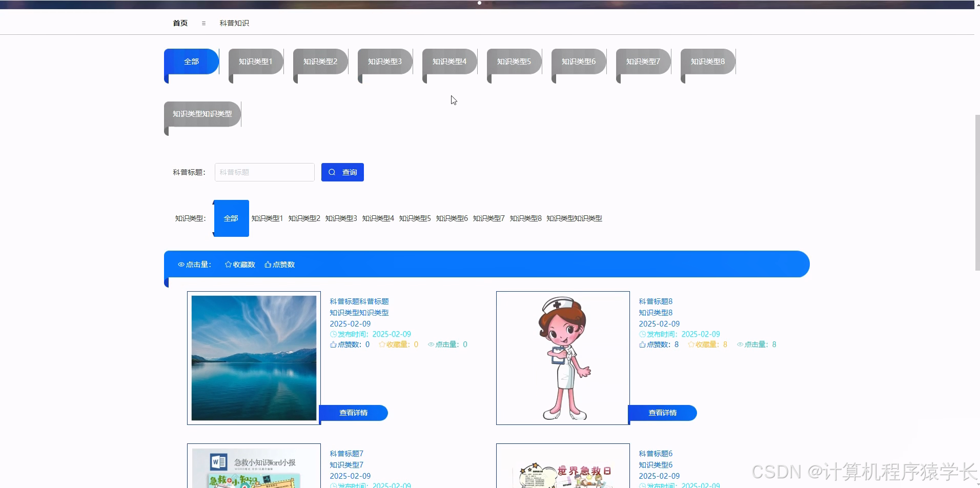Click the 科普标题 search input field
Viewport: 980px width, 488px height.
[264, 172]
